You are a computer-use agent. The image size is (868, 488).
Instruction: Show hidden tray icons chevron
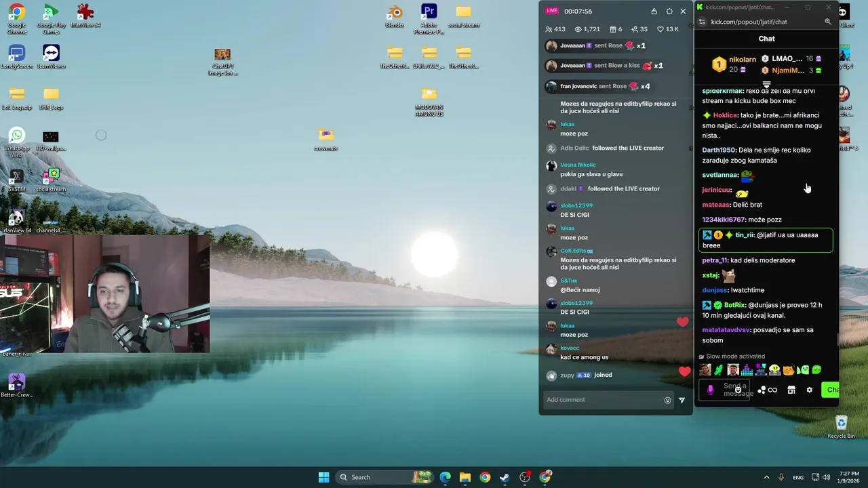(x=766, y=477)
